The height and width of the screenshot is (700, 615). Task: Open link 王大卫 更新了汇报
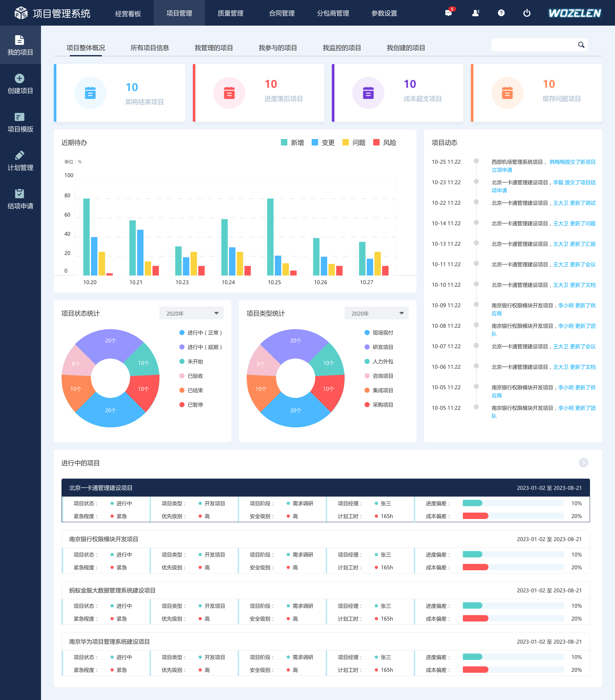[x=574, y=244]
